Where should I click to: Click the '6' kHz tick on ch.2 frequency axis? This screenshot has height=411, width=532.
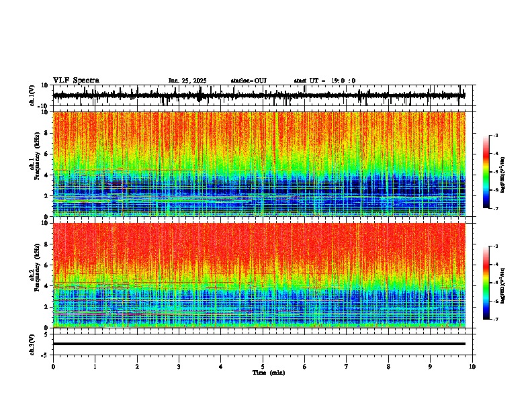tap(48, 265)
